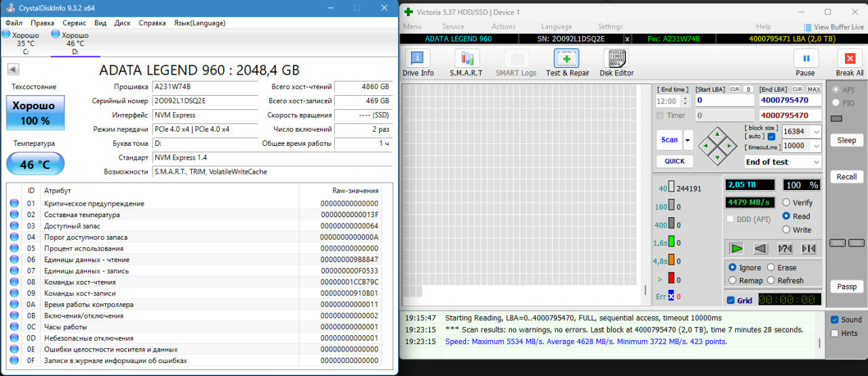Click the up arrow in the navigation diamond
The image size is (868, 376).
[717, 134]
